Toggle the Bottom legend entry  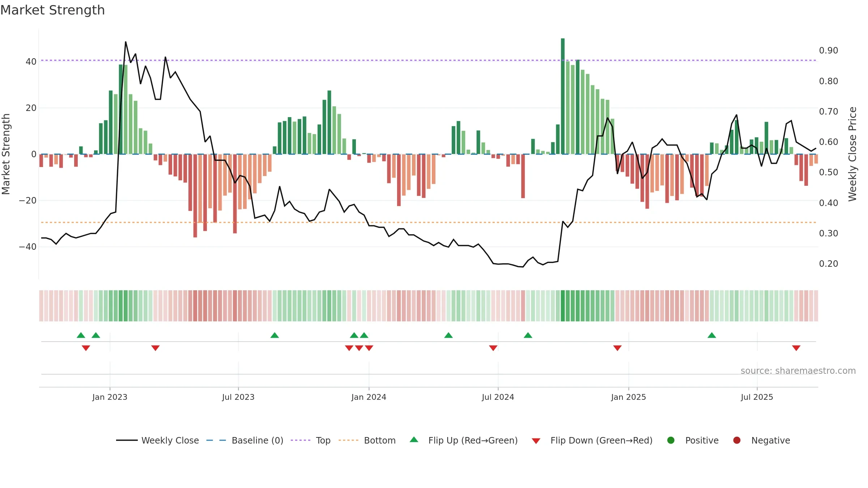(x=367, y=440)
